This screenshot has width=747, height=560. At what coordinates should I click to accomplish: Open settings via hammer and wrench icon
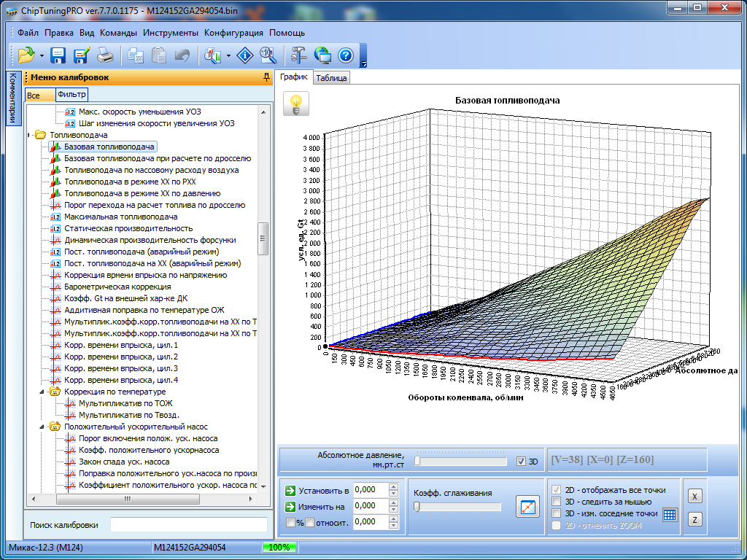(299, 55)
